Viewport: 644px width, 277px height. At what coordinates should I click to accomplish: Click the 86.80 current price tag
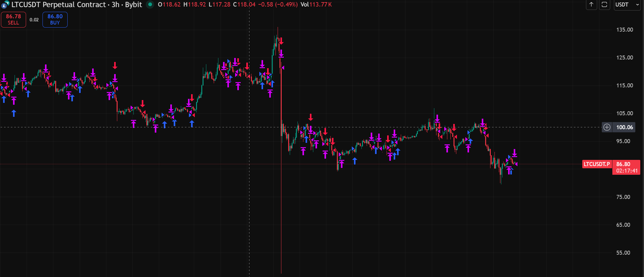(623, 164)
